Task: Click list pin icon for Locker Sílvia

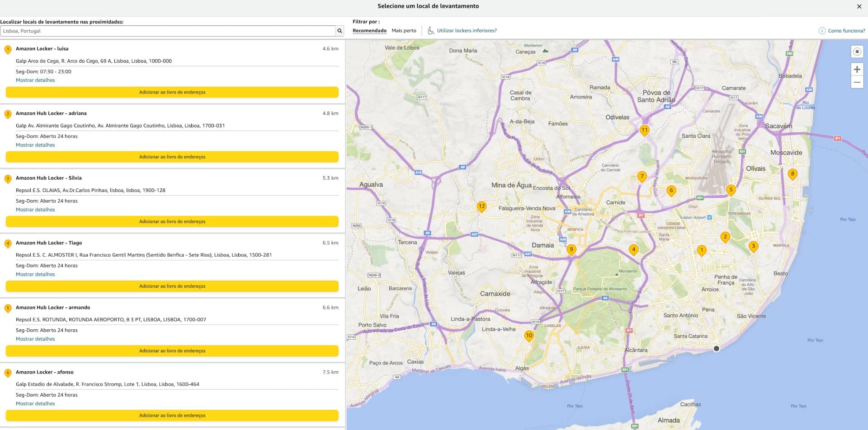Action: pyautogui.click(x=8, y=179)
